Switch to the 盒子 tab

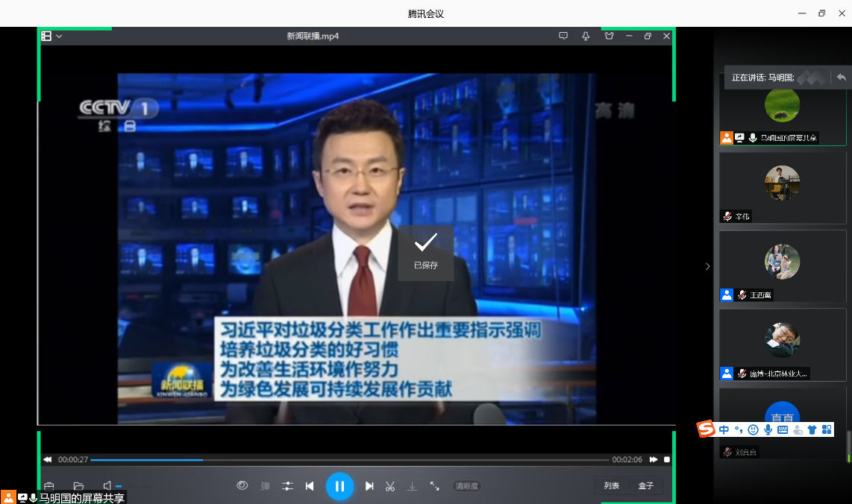[x=645, y=486]
